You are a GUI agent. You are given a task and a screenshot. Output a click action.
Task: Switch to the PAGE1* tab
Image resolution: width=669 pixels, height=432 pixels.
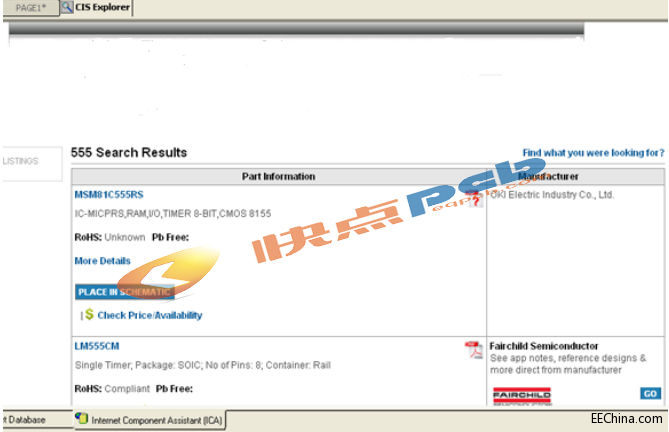tap(30, 8)
